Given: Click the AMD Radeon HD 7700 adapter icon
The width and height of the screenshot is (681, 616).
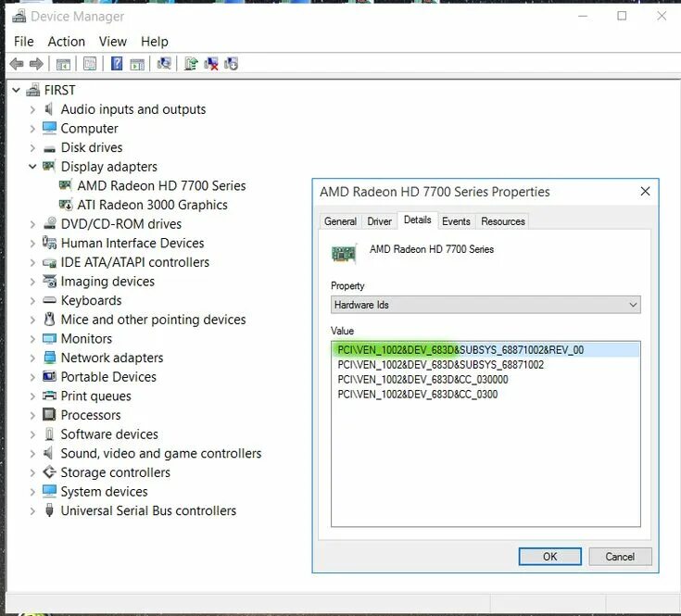Looking at the screenshot, I should [x=65, y=185].
